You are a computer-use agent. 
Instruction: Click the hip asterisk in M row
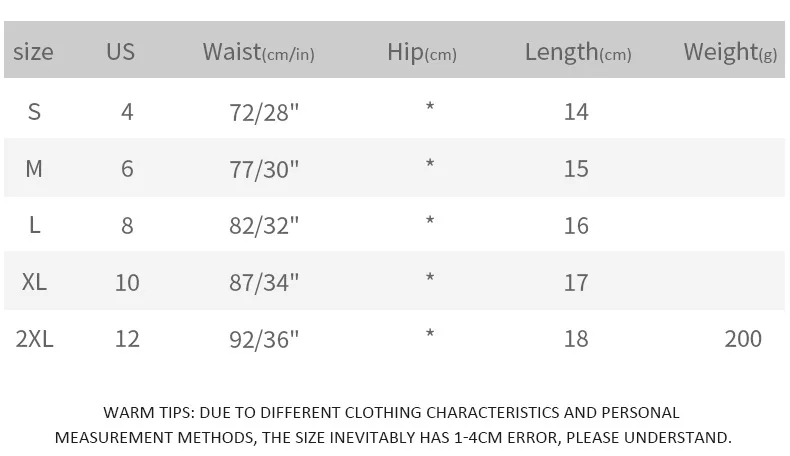coord(430,163)
